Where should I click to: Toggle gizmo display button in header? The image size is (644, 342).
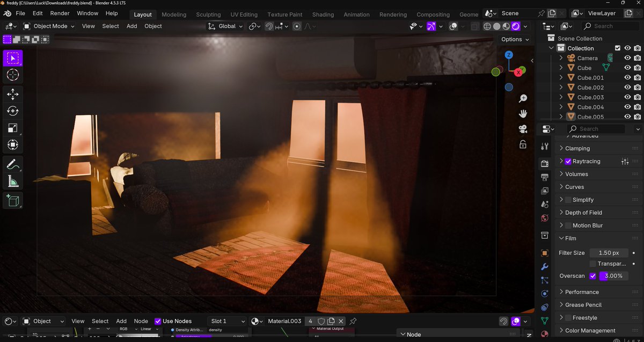pos(431,26)
